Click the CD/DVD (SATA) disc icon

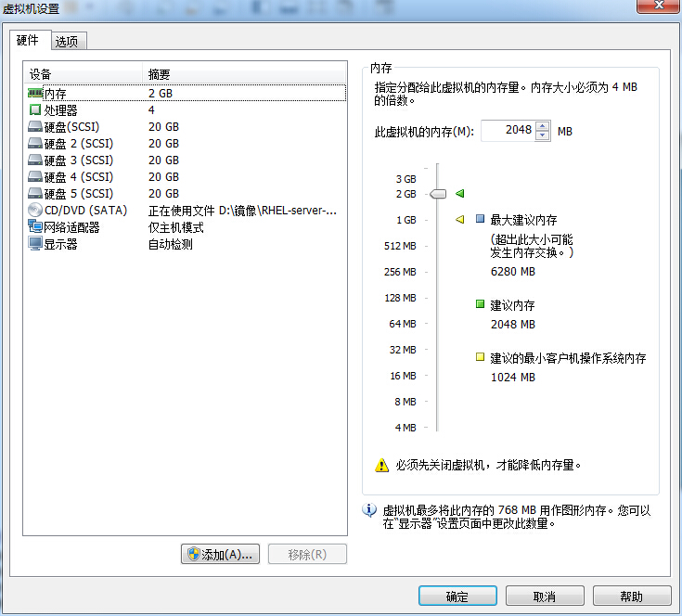coord(35,211)
